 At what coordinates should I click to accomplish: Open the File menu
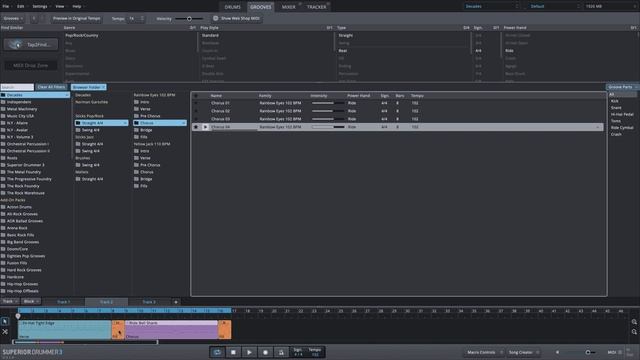click(x=6, y=6)
